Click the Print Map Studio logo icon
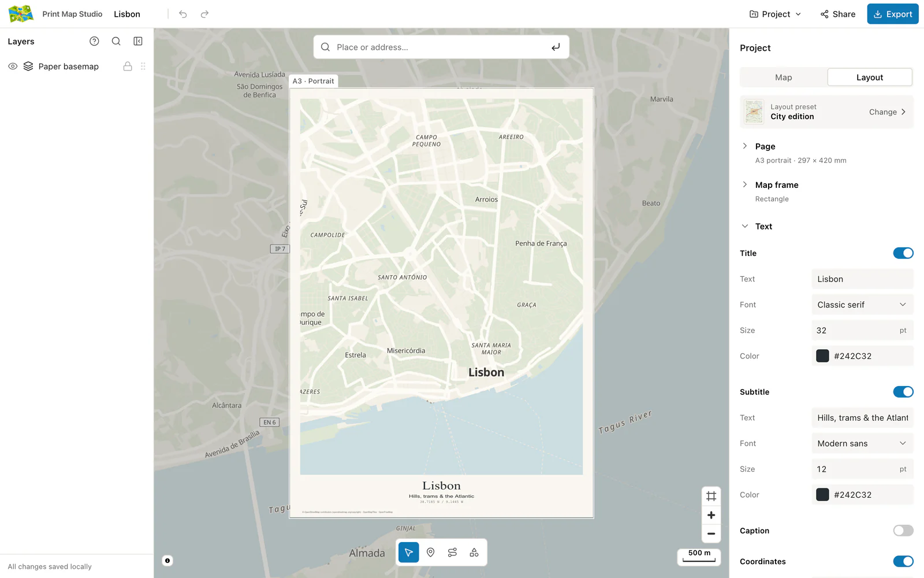The height and width of the screenshot is (578, 924). tap(21, 14)
